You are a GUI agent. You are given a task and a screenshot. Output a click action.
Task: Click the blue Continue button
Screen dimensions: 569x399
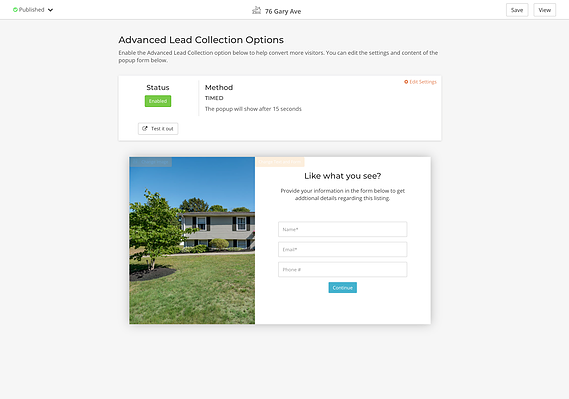coord(343,288)
